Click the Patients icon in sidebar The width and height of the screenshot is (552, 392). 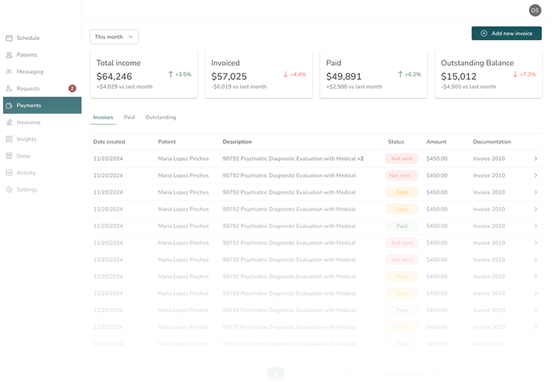[x=9, y=55]
